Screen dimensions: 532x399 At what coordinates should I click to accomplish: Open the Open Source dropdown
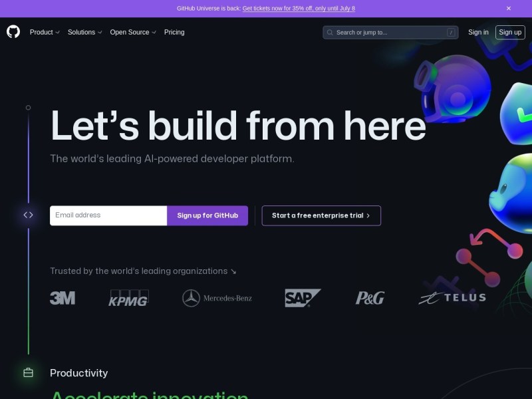click(133, 32)
